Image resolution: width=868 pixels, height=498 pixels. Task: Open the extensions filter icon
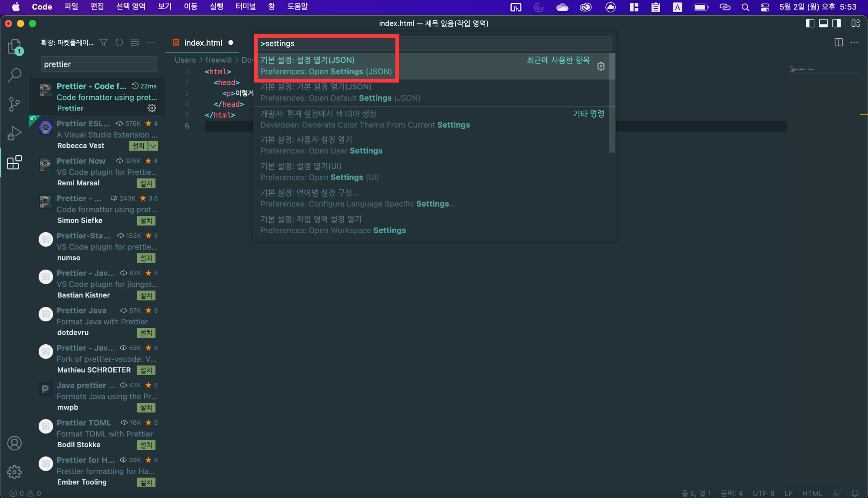pos(103,43)
